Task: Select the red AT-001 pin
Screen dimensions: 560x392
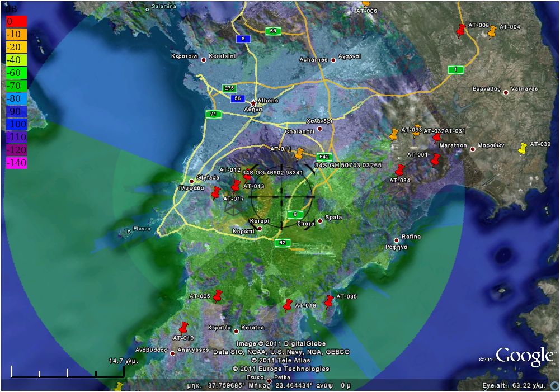Action: click(x=435, y=159)
